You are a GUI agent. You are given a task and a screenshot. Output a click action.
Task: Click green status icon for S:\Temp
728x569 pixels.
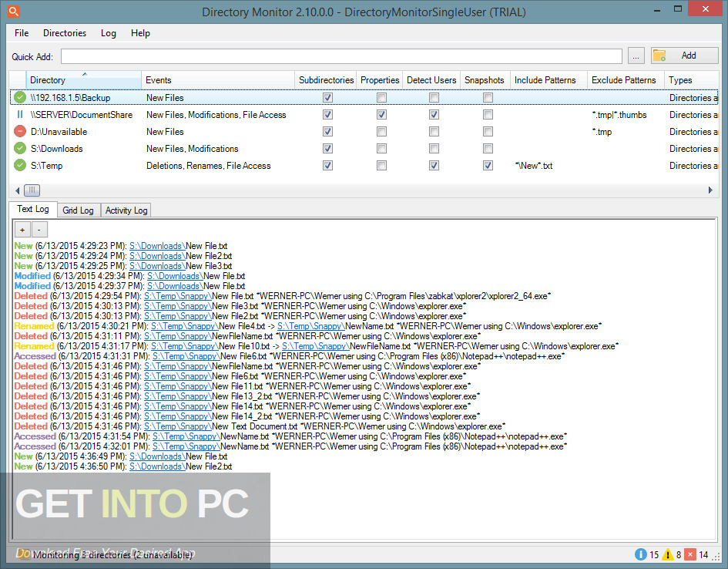20,165
